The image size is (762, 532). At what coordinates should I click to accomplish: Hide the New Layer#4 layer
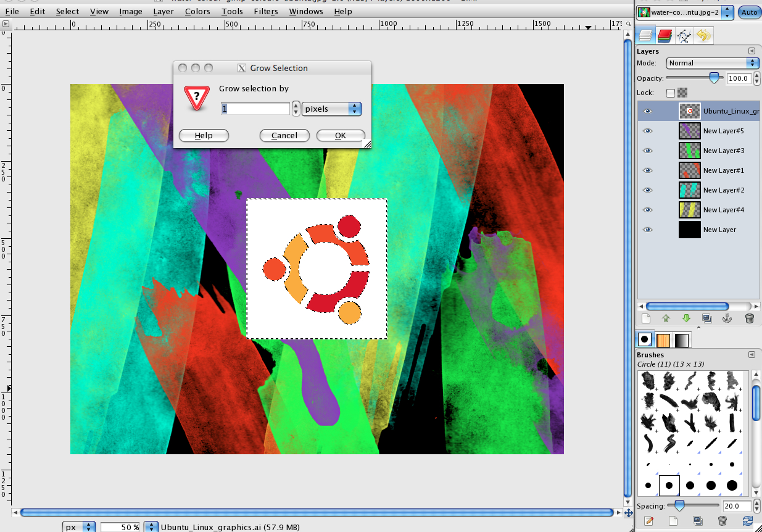click(647, 210)
